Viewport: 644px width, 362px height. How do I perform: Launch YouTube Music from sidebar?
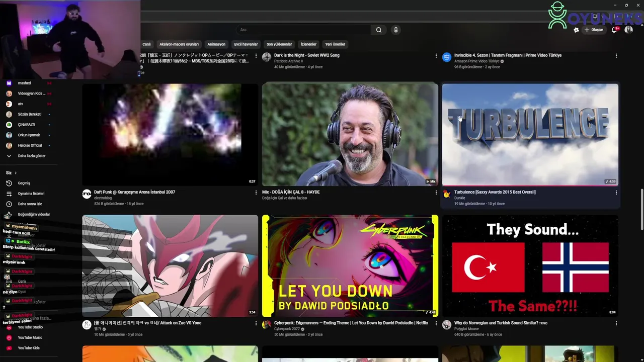click(x=30, y=337)
